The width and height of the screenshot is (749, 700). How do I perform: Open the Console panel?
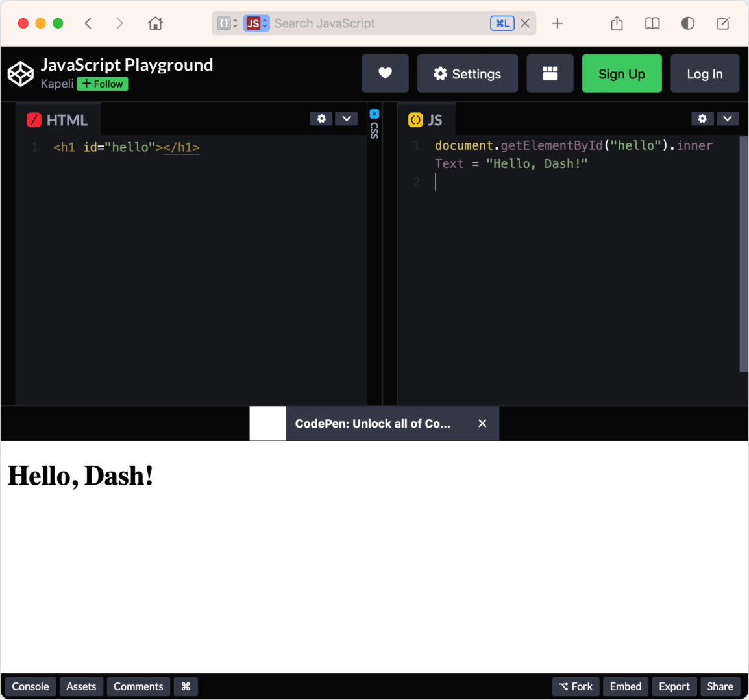31,686
